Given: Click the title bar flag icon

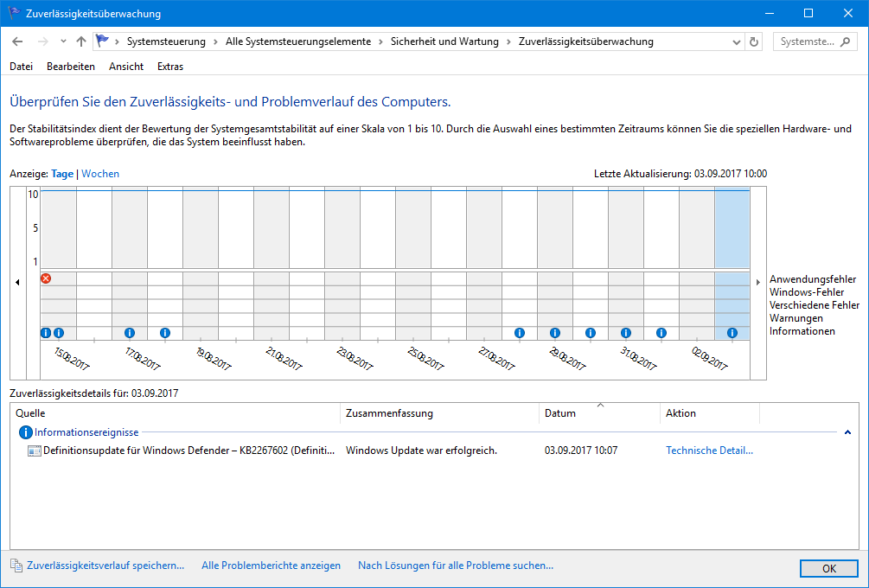Looking at the screenshot, I should (14, 13).
